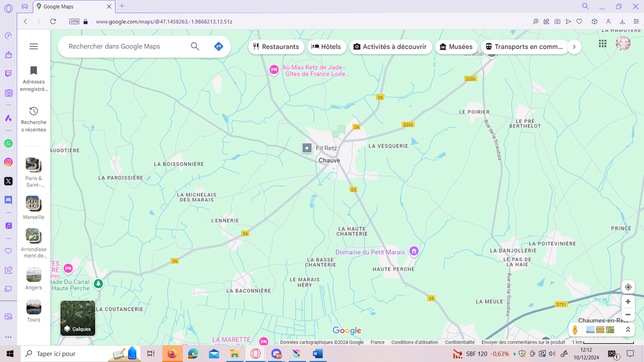Zoom out with the minus button

click(628, 314)
